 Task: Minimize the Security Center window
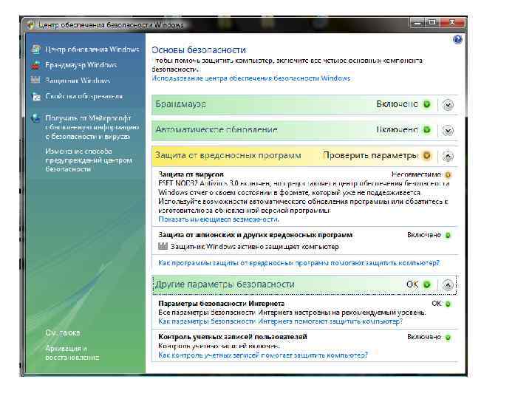pos(417,22)
